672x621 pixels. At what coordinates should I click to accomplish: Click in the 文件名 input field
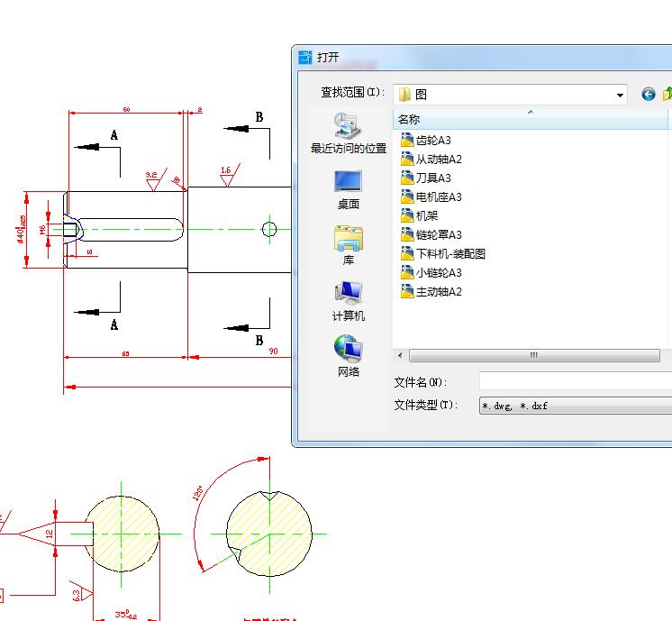pos(575,381)
